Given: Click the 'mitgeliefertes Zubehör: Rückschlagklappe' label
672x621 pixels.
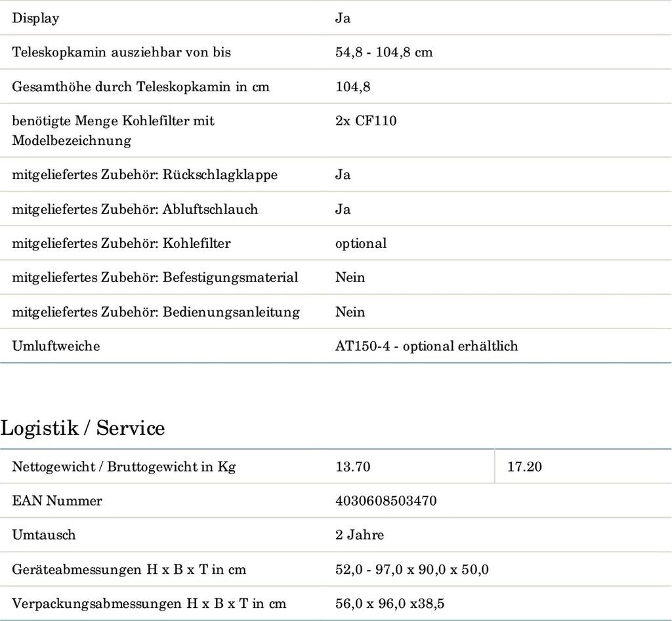Looking at the screenshot, I should tap(144, 175).
